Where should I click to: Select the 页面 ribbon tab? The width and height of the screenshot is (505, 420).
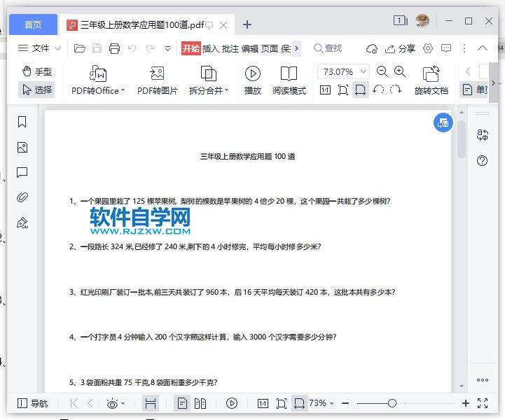tap(270, 48)
